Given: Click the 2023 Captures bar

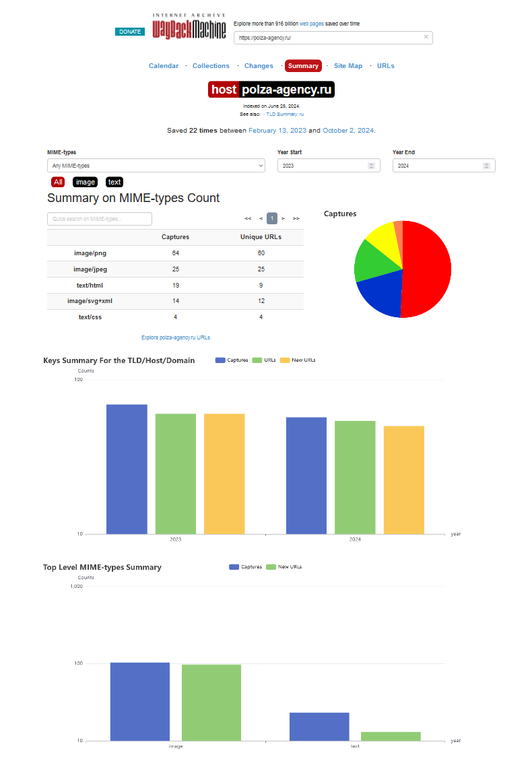Looking at the screenshot, I should pyautogui.click(x=127, y=469).
